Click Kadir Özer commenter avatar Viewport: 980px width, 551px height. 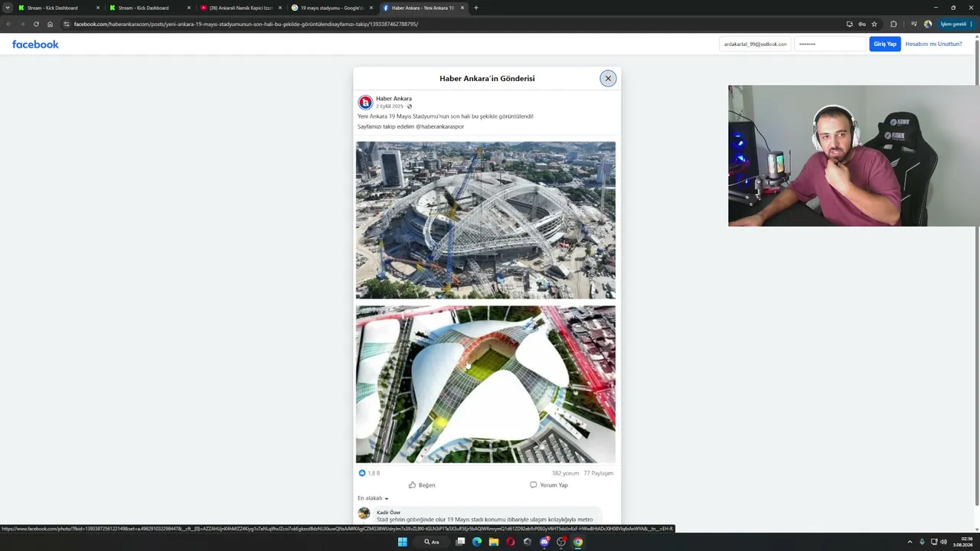click(x=364, y=514)
